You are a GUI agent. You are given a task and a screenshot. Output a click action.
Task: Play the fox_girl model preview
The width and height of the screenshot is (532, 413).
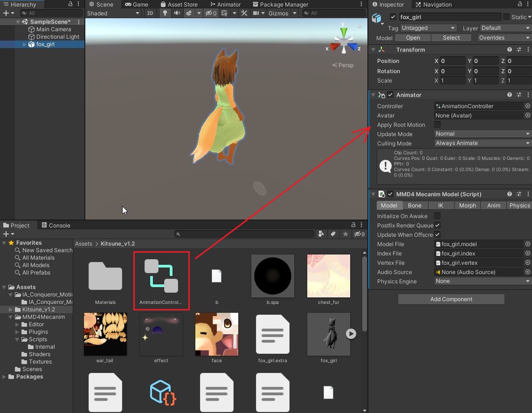[x=351, y=334]
